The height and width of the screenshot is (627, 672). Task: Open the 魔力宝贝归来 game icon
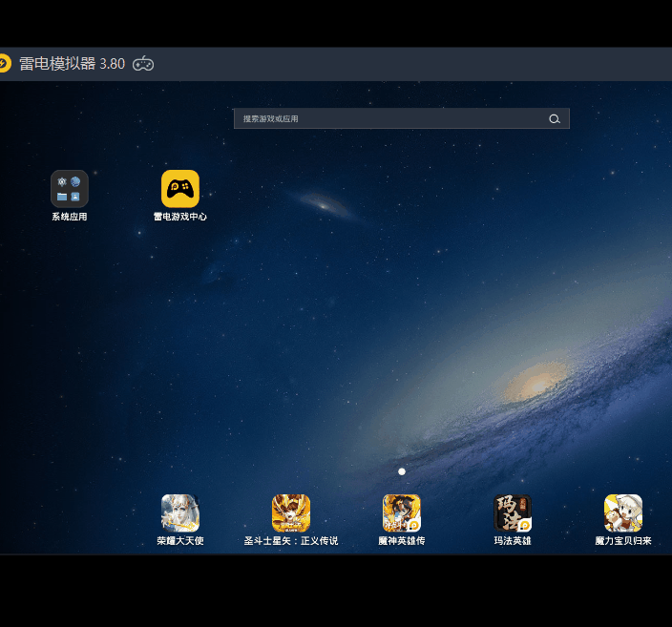click(623, 513)
